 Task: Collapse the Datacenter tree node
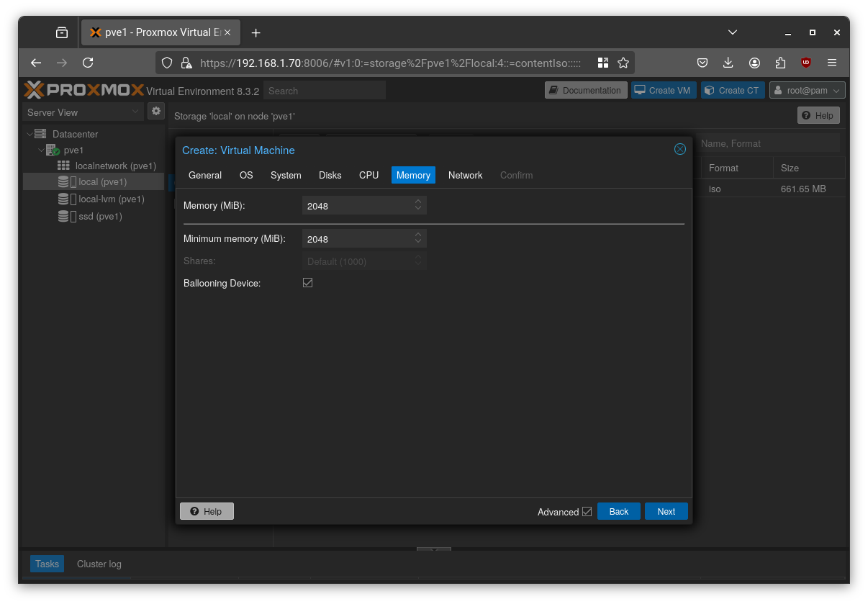coord(31,134)
